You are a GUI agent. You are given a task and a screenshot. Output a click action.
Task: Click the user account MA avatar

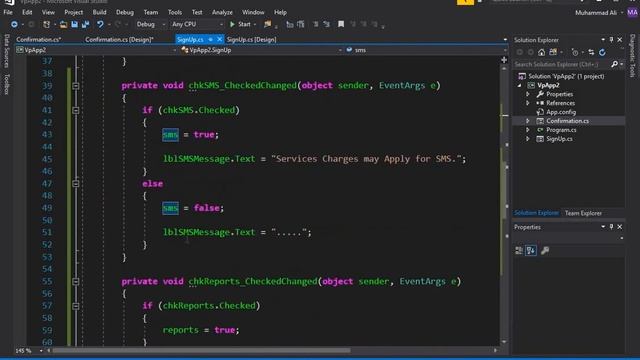[x=632, y=12]
